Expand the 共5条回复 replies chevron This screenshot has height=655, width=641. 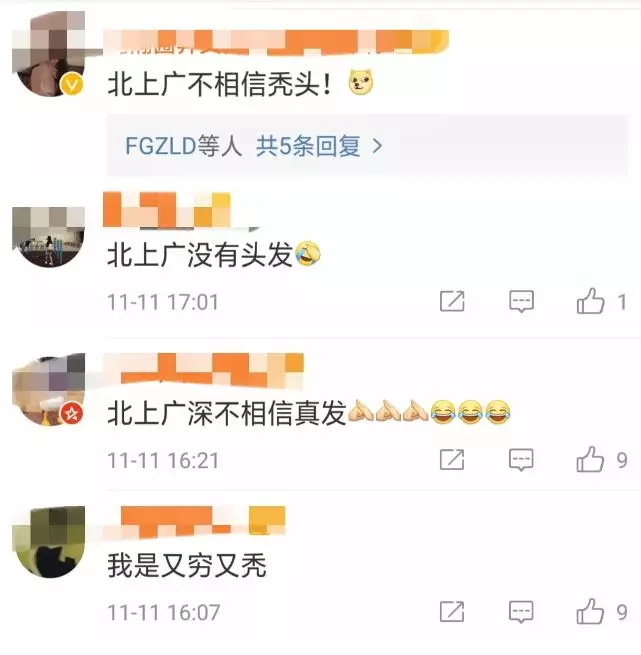click(x=377, y=146)
